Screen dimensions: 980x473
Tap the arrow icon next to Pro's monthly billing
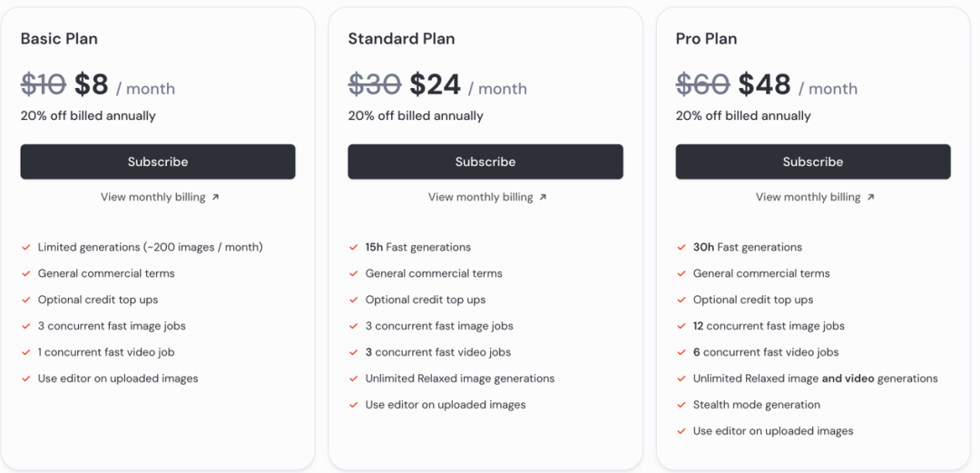(870, 197)
